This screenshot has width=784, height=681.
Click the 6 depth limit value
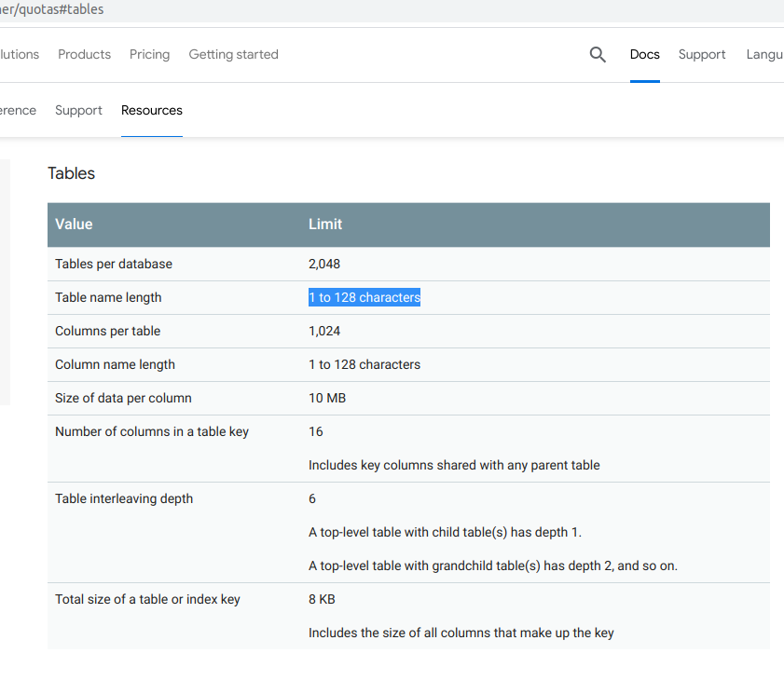pyautogui.click(x=312, y=498)
